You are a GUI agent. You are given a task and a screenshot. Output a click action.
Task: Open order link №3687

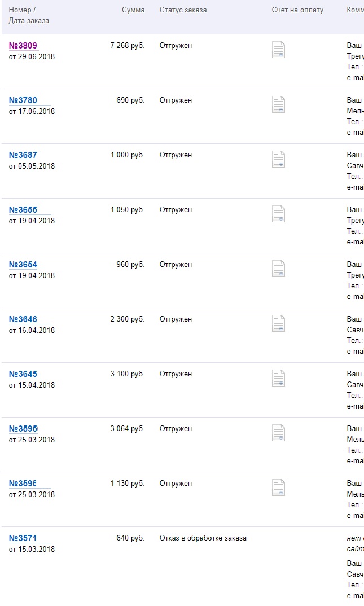[x=23, y=155]
